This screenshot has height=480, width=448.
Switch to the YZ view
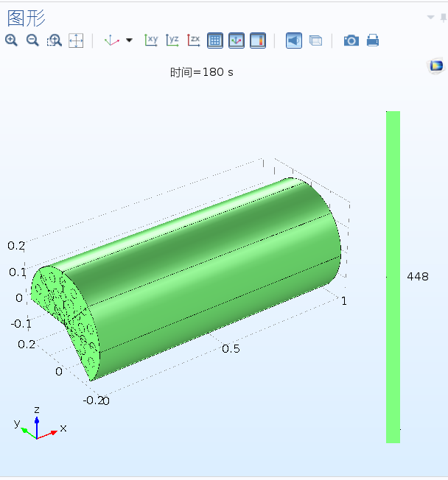172,40
